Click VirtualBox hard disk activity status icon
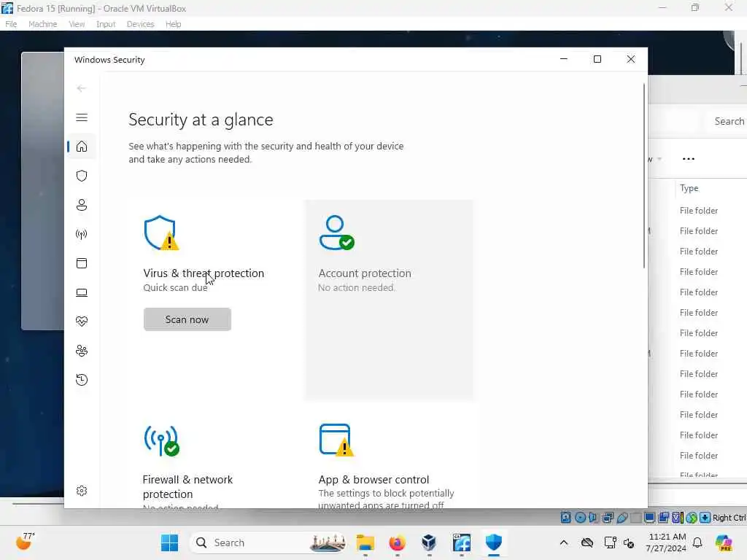 pos(565,518)
